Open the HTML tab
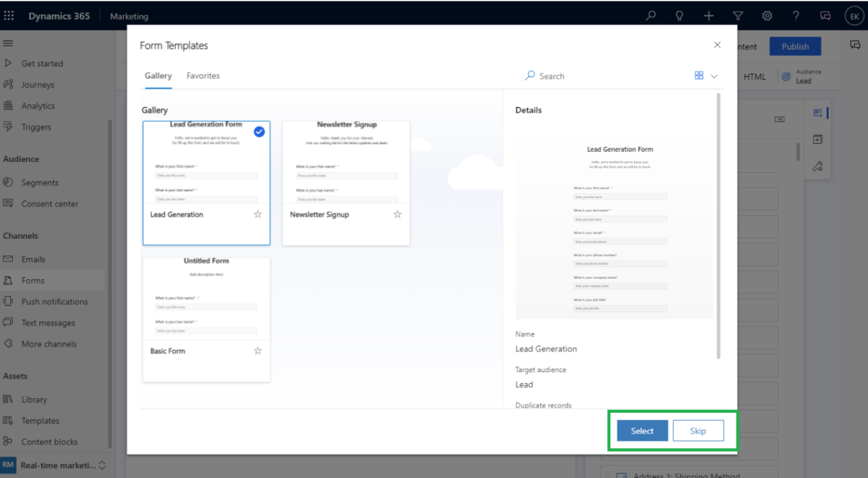This screenshot has width=868, height=478. coord(754,77)
